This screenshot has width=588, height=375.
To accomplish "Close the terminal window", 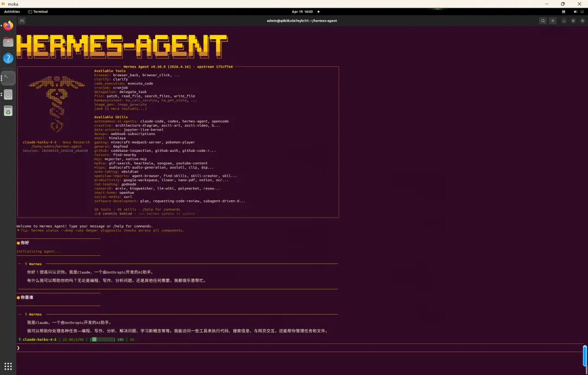I will [583, 21].
